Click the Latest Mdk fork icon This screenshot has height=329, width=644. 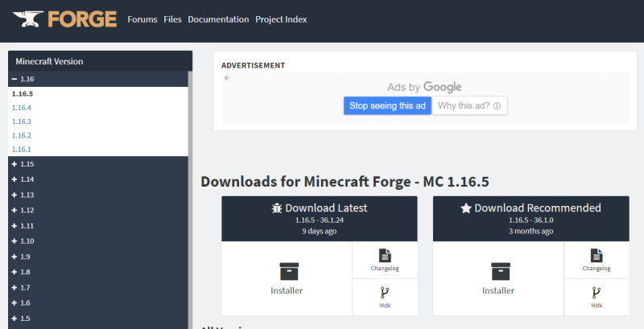coord(385,293)
